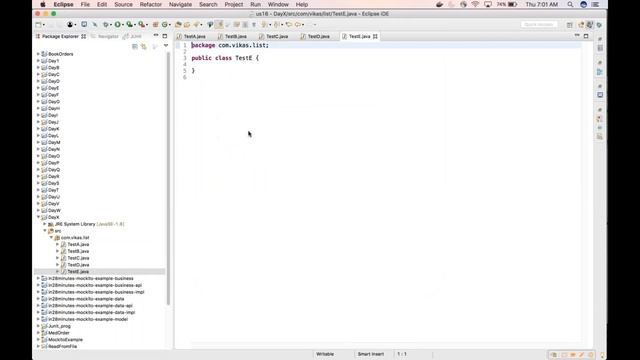Open the Window menu

[x=278, y=4]
